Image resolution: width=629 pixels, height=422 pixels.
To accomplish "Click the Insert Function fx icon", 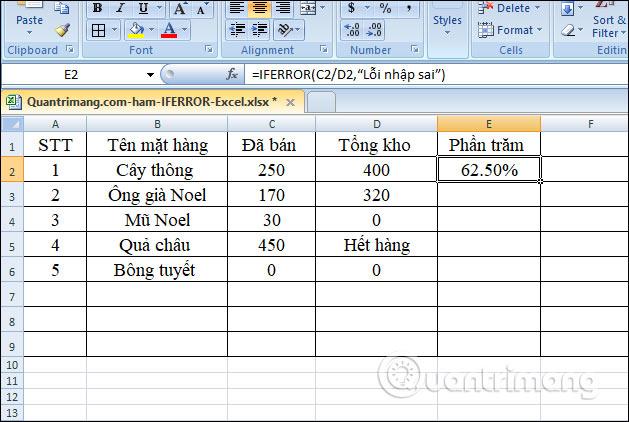I will tap(232, 74).
